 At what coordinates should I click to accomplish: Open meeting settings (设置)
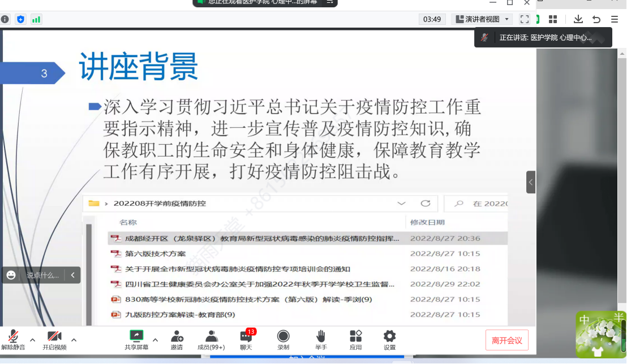389,340
